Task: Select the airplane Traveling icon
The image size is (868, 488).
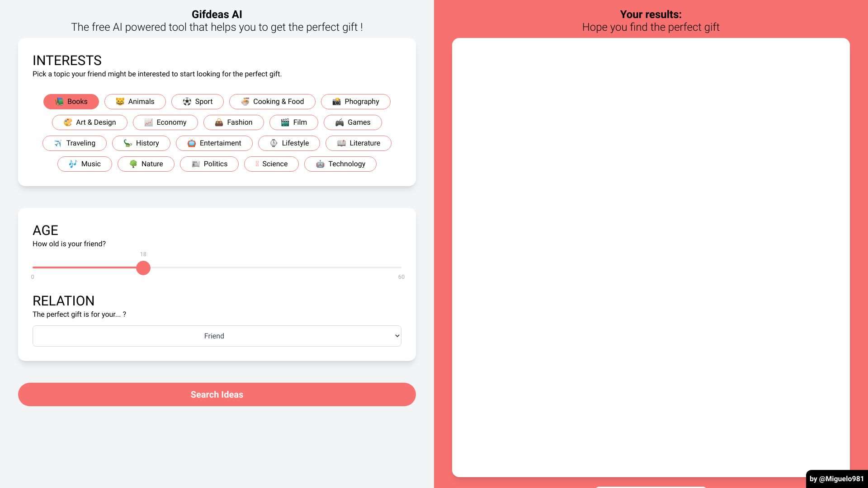Action: pos(58,143)
